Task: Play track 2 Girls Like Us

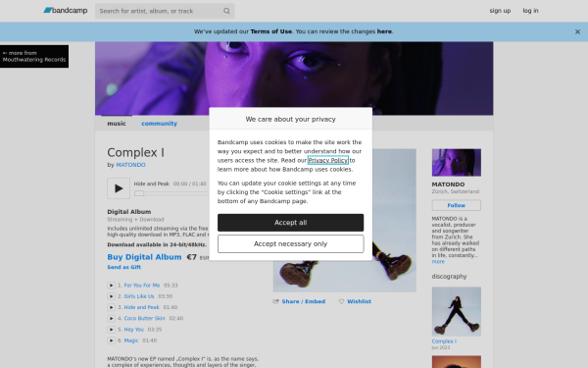Action: pos(111,296)
